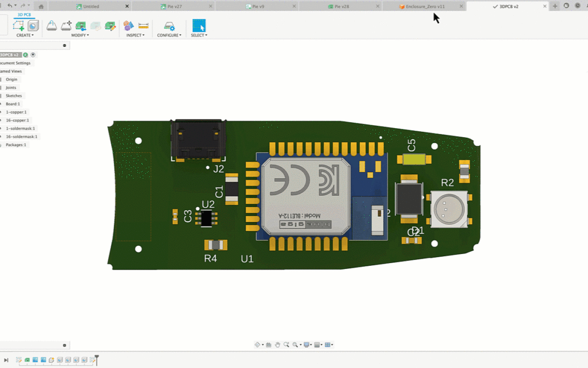Open the Interference inspect tool icon
Image resolution: width=588 pixels, height=368 pixels.
(128, 26)
